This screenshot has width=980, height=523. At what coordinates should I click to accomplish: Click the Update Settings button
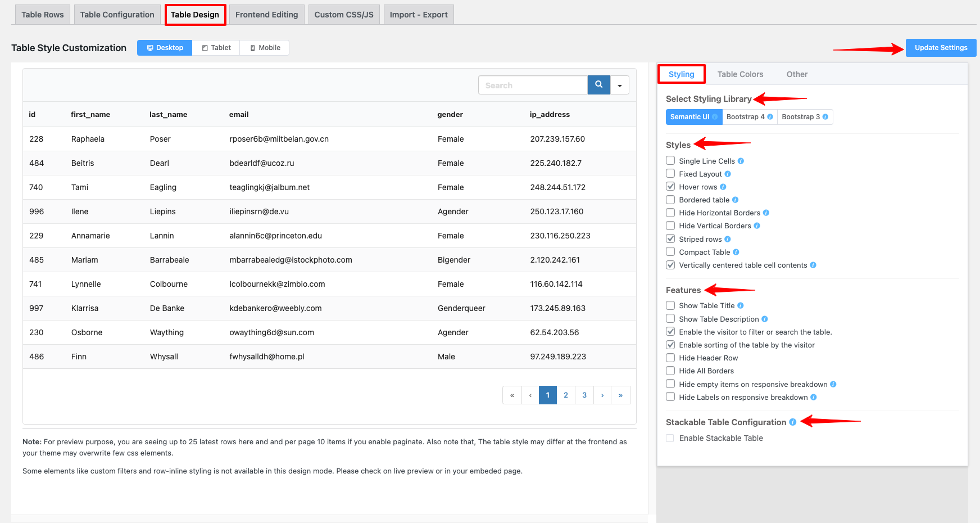click(x=941, y=48)
